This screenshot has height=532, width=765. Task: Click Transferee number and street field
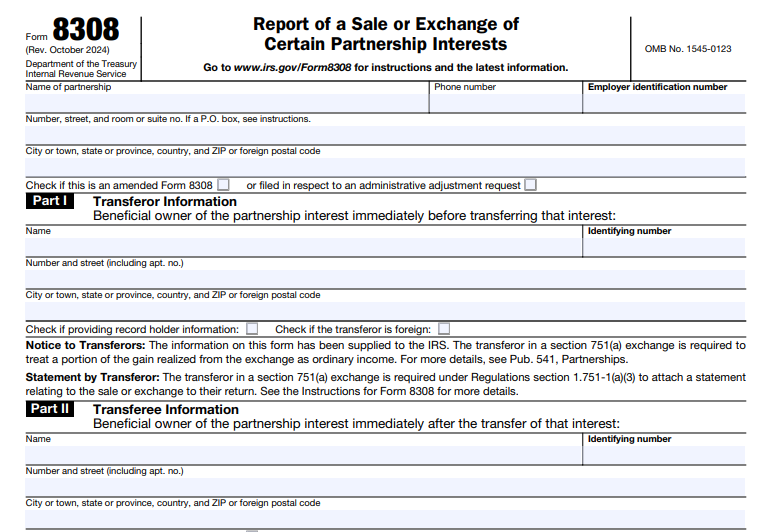pos(385,487)
